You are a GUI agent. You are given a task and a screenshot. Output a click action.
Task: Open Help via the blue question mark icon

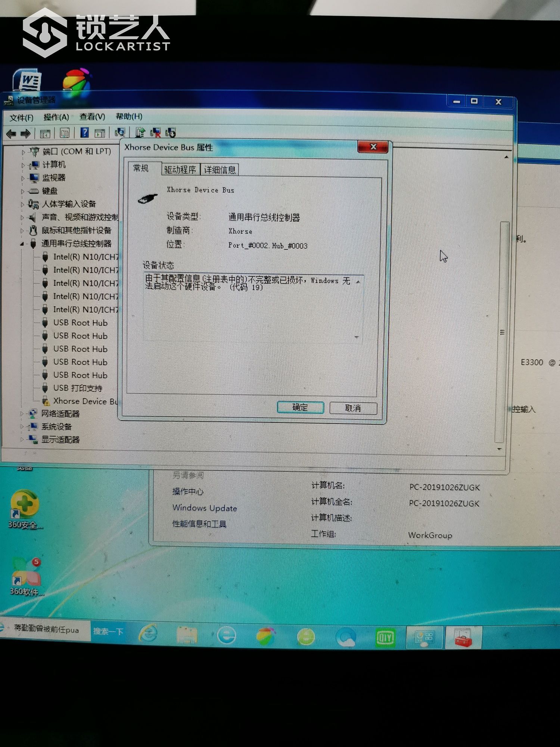pos(84,133)
